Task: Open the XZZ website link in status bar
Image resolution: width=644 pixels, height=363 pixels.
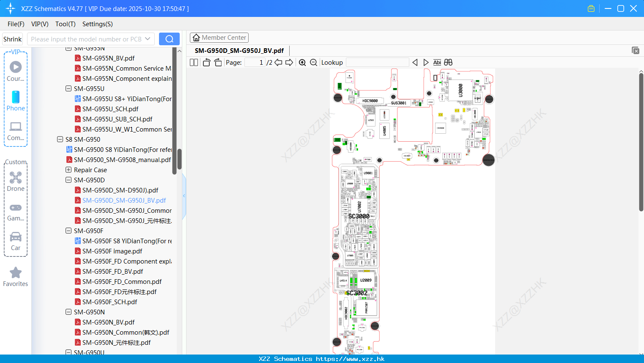Action: pyautogui.click(x=350, y=359)
